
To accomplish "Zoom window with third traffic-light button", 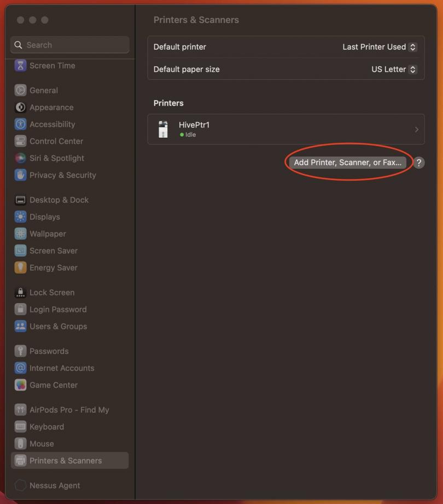I will point(45,20).
